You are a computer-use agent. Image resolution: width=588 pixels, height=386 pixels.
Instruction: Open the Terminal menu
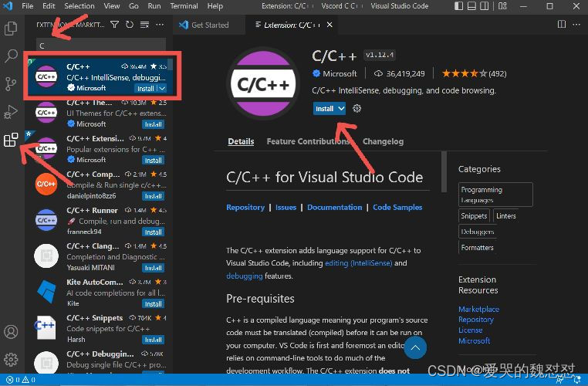coord(184,6)
